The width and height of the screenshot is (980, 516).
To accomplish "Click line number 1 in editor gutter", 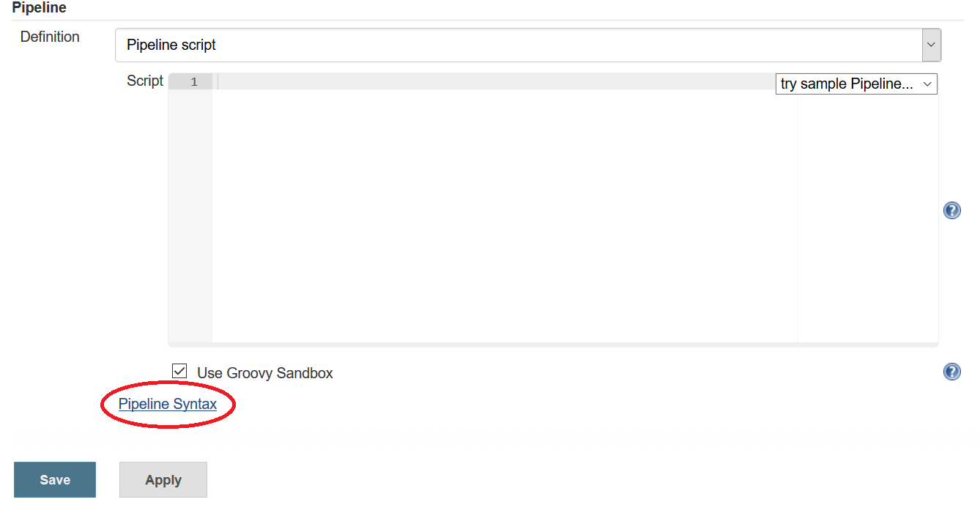I will (194, 82).
